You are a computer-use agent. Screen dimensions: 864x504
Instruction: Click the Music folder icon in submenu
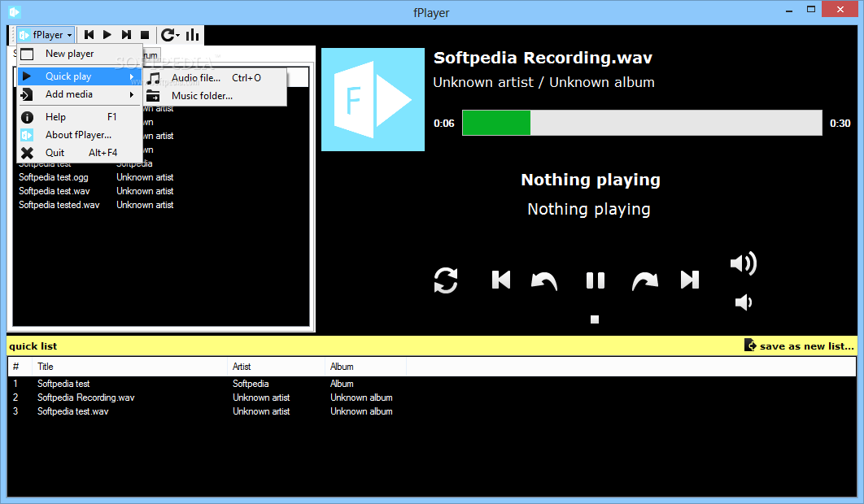pyautogui.click(x=153, y=97)
